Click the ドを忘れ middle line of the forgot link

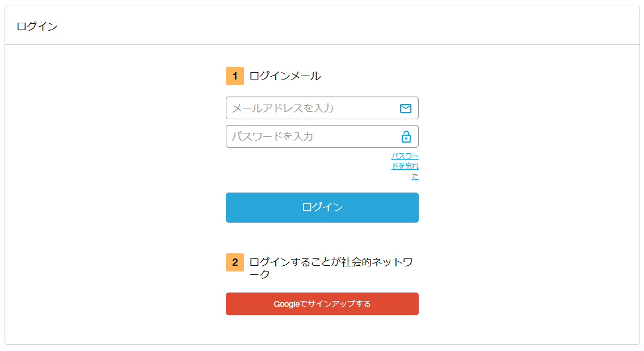(405, 166)
